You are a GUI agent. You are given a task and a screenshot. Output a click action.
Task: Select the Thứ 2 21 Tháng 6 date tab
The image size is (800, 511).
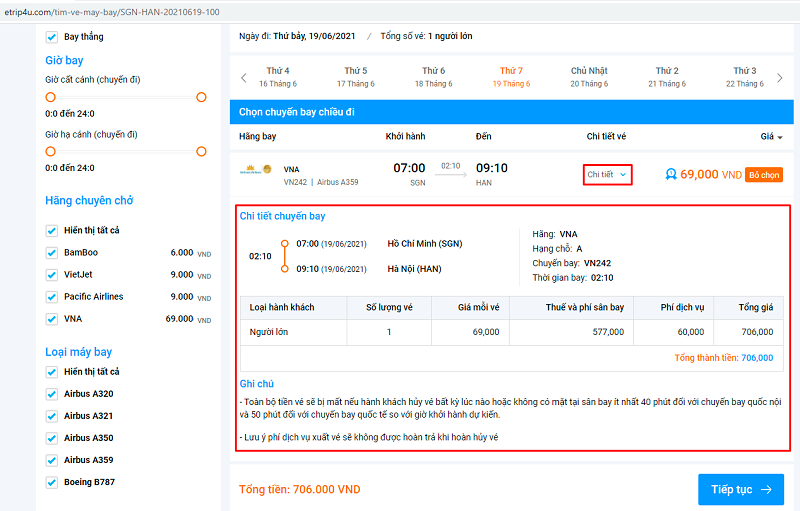667,77
